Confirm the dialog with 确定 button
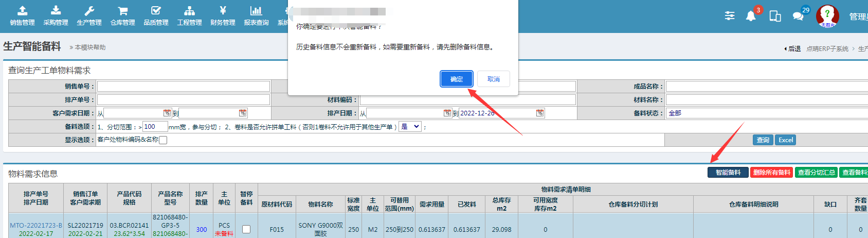Screen dimensions: 868x238 456,79
